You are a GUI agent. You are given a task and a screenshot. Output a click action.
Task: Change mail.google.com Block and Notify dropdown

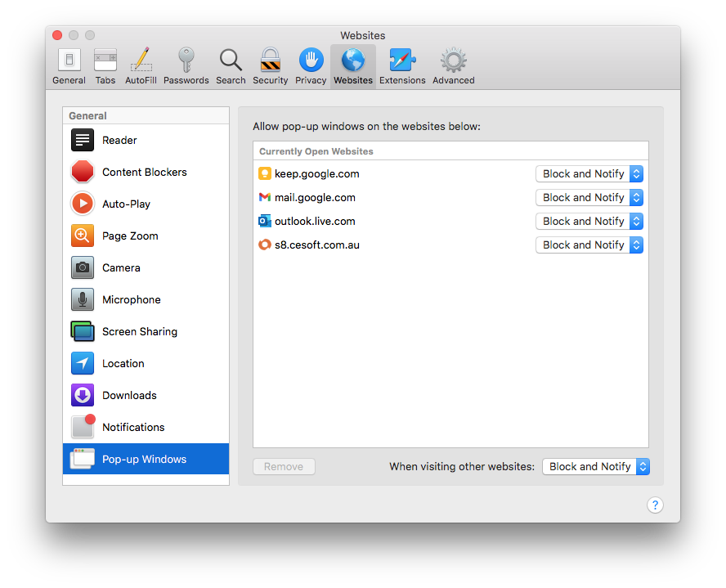[589, 197]
